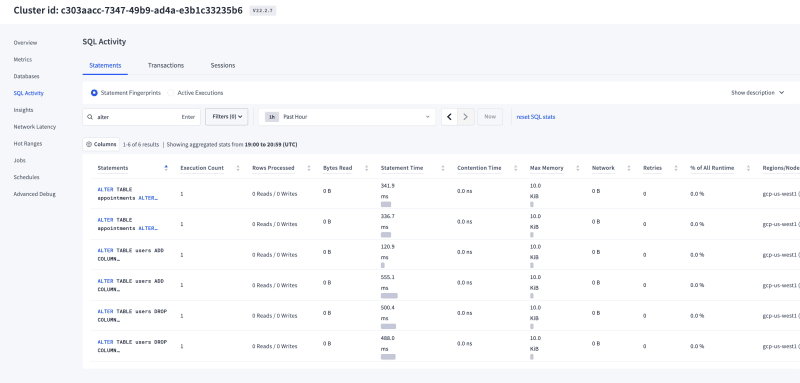Open ALTER TABLE appointments statement, 336.7 ms

pyautogui.click(x=128, y=224)
